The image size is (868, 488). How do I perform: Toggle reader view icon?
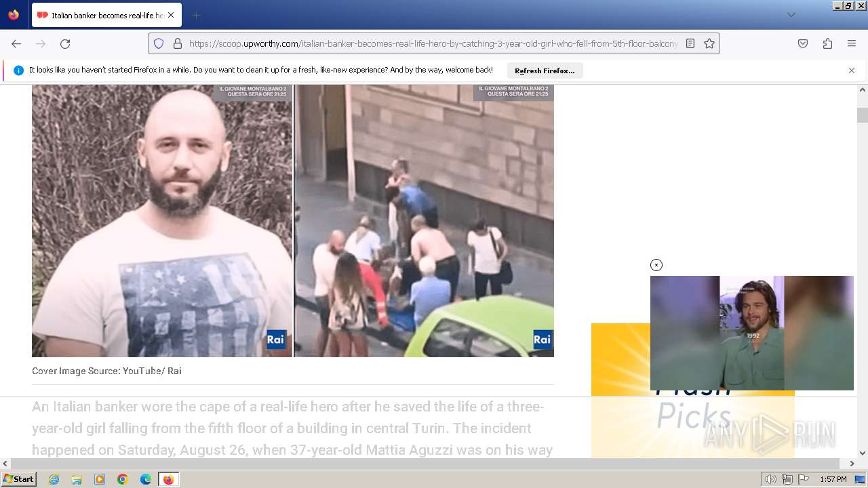pyautogui.click(x=690, y=43)
